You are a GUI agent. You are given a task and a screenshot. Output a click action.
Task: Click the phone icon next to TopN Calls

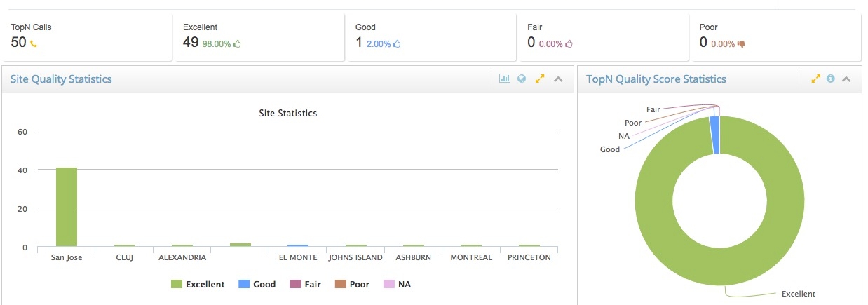tap(34, 43)
